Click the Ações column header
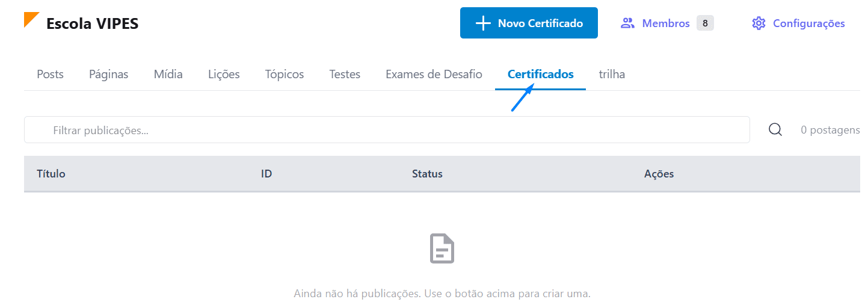Viewport: 868px width, 308px height. click(659, 174)
